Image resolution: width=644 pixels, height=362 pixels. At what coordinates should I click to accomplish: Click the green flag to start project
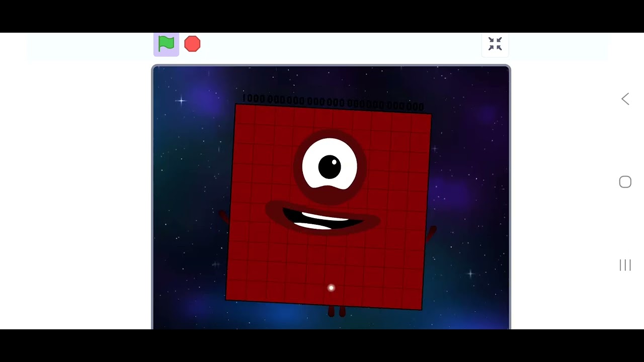pyautogui.click(x=166, y=44)
